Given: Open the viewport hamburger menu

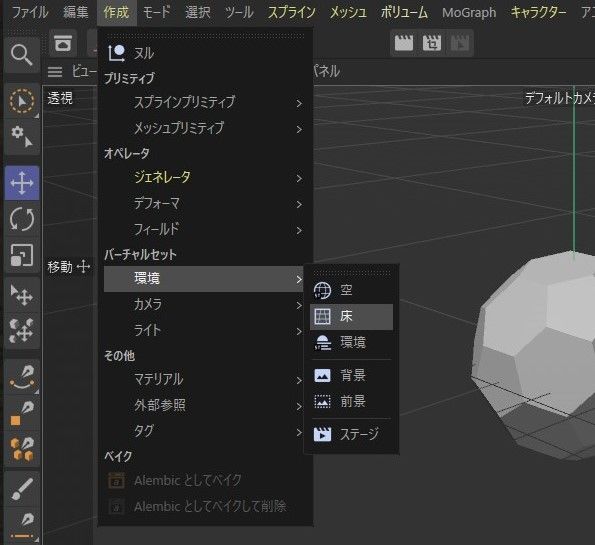Looking at the screenshot, I should click(x=55, y=71).
